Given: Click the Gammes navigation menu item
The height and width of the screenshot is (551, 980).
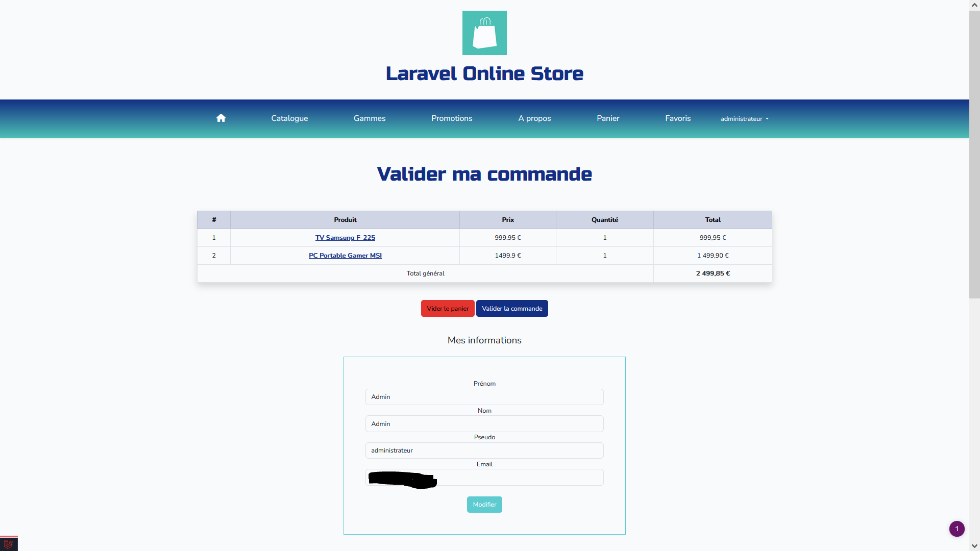Looking at the screenshot, I should pyautogui.click(x=370, y=118).
